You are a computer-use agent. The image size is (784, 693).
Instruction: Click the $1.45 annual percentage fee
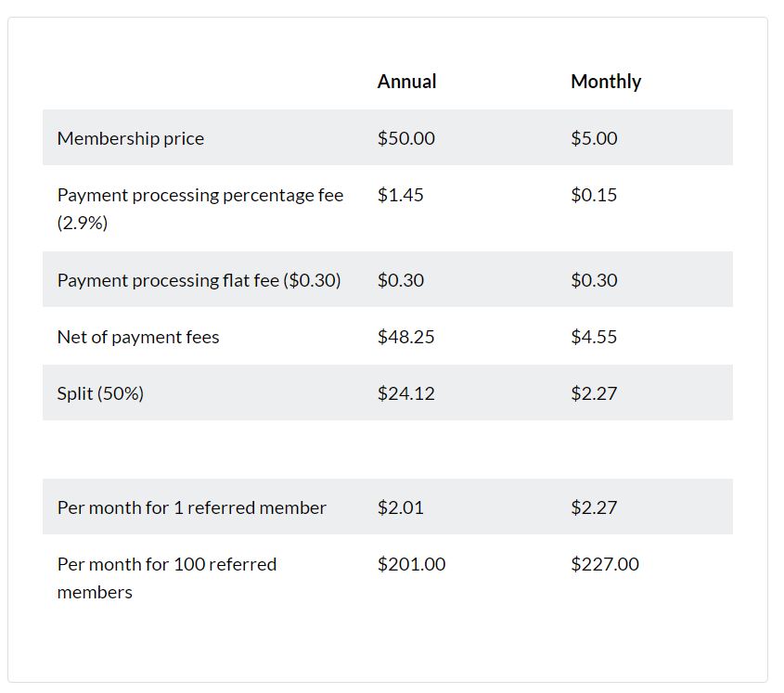(400, 195)
